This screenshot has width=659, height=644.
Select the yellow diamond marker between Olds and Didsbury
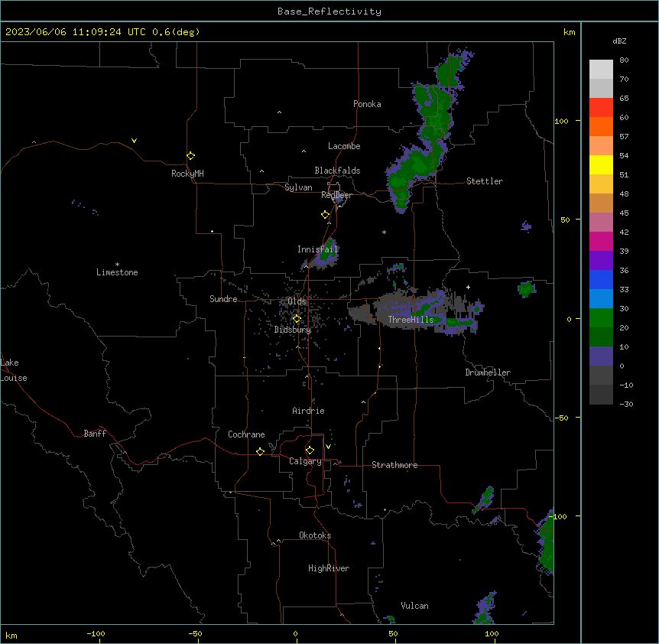pos(297,318)
